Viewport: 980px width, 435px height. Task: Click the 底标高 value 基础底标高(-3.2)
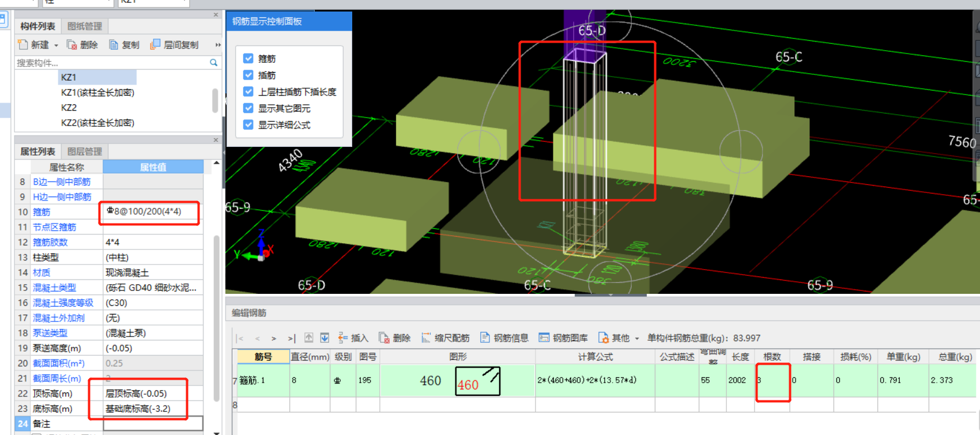tap(153, 408)
